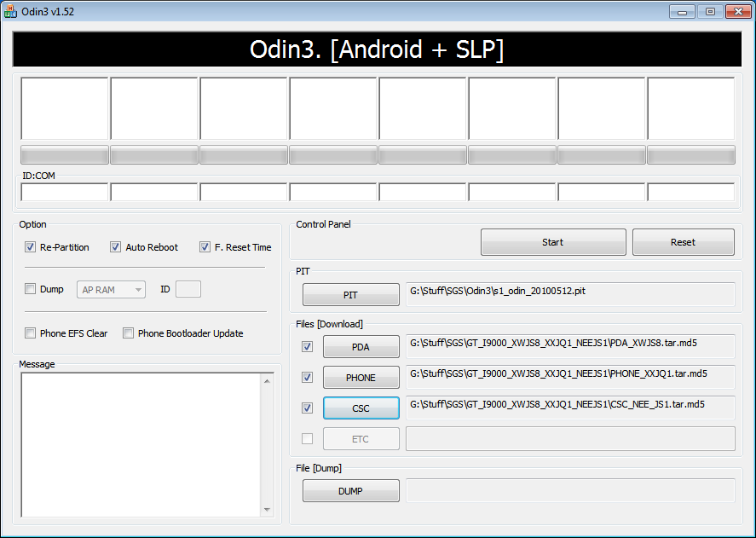Click the ID input field beside Dump

point(188,289)
